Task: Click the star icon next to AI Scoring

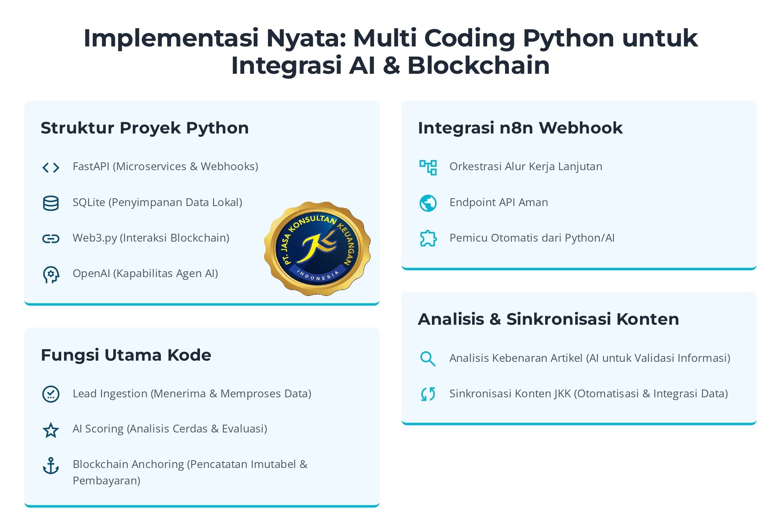Action: [x=51, y=430]
